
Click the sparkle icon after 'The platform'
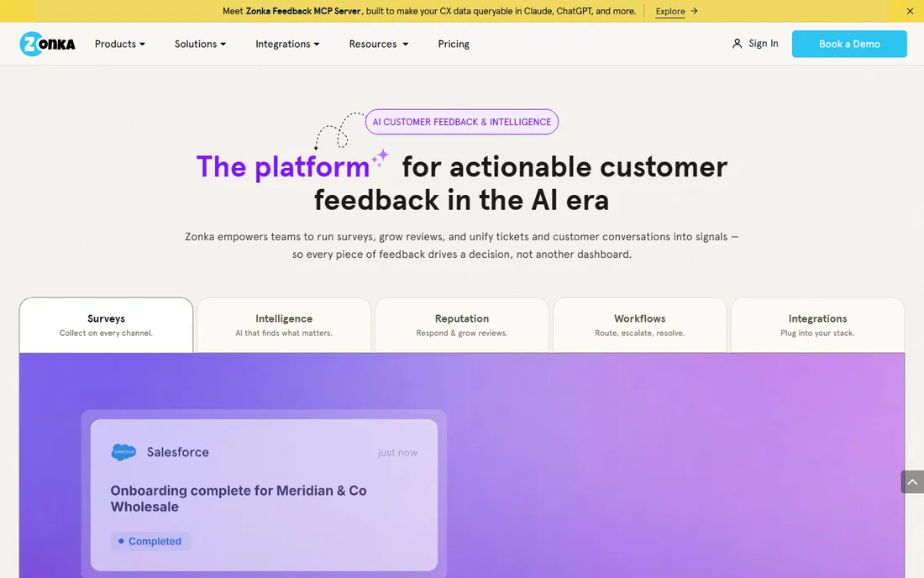pos(380,159)
